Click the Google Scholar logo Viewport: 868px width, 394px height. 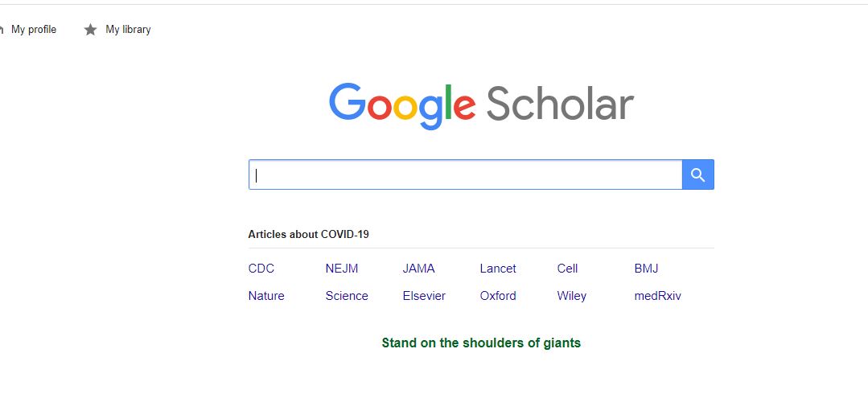point(481,106)
